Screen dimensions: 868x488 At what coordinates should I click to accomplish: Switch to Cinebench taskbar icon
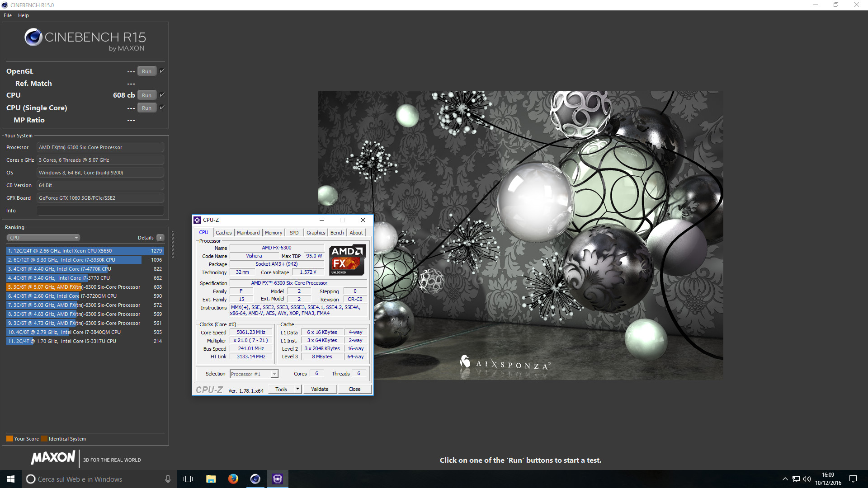coord(255,479)
